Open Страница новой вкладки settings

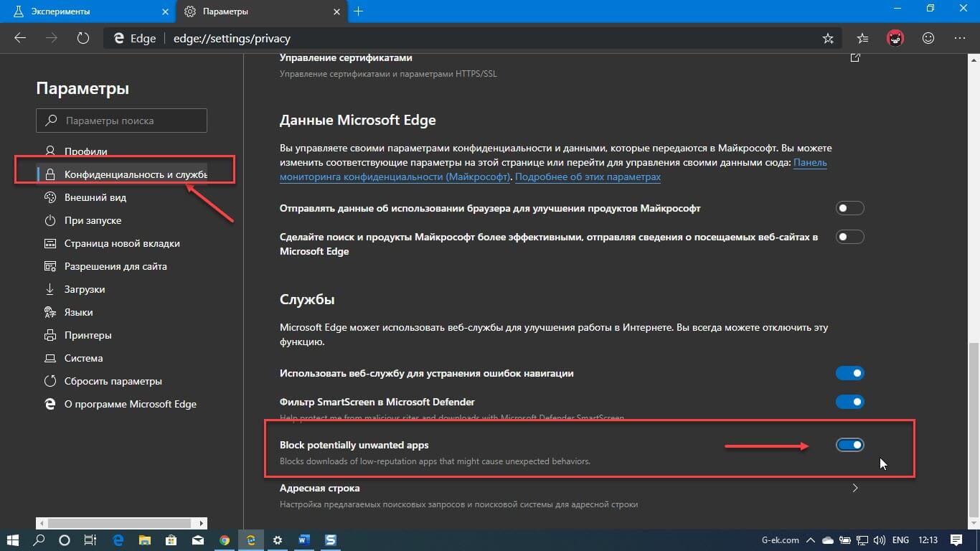point(122,243)
